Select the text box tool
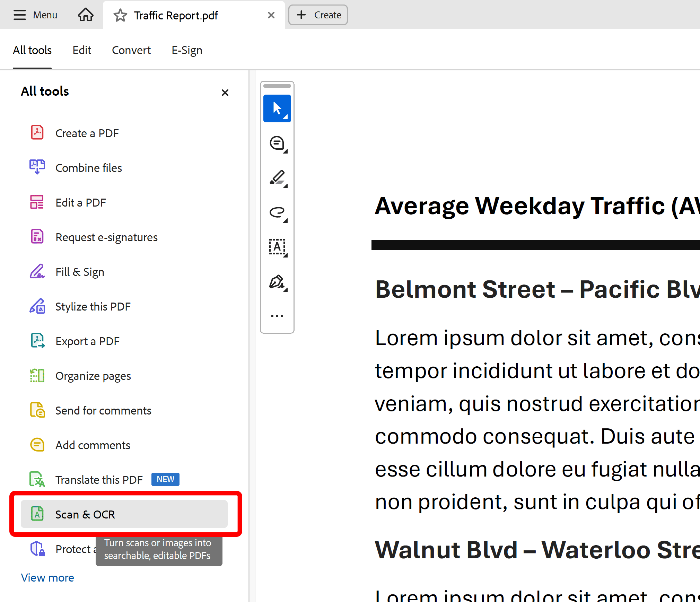Screen dimensions: 700x602 [x=277, y=247]
